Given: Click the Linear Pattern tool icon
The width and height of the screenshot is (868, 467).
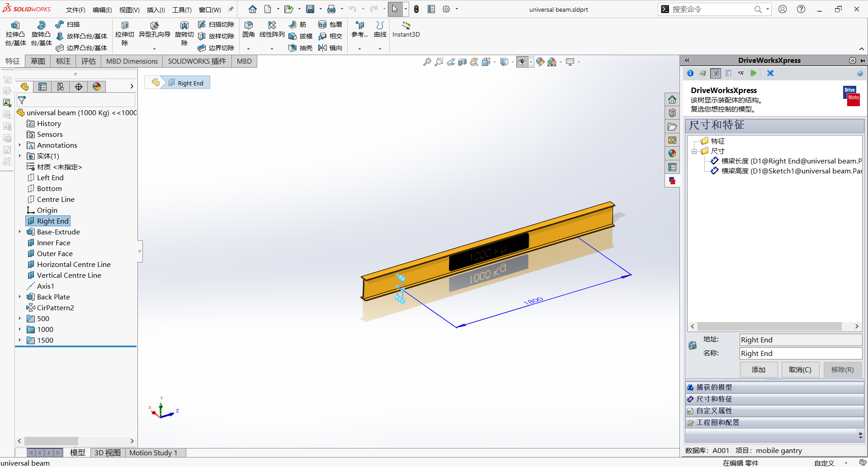Looking at the screenshot, I should point(272,25).
